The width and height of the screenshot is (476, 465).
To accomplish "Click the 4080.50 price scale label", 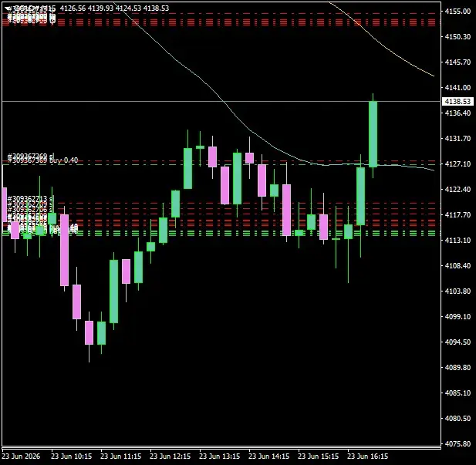I will 457,419.
